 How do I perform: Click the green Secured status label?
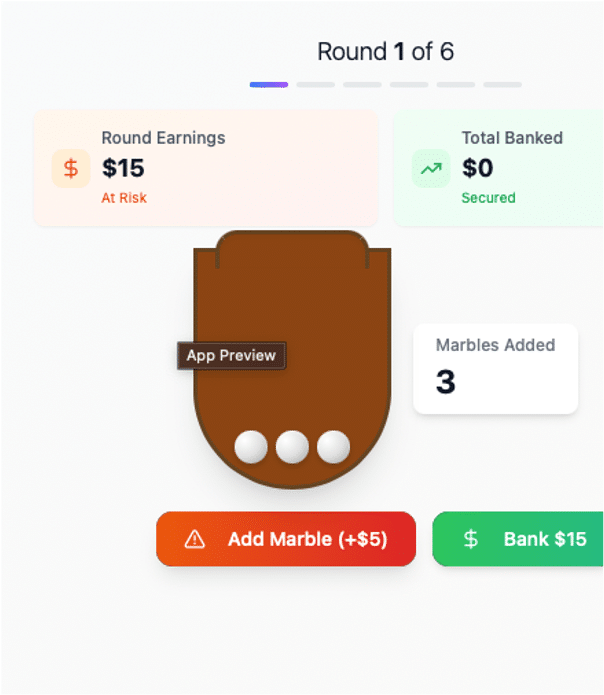coord(488,198)
